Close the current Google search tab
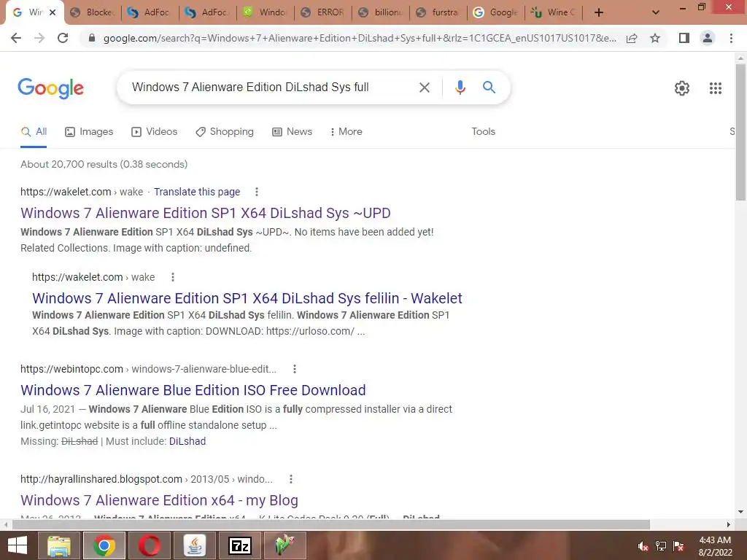 [53, 12]
